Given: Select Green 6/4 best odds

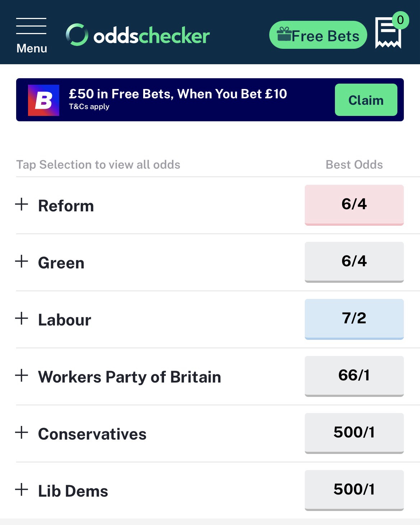Looking at the screenshot, I should click(x=354, y=262).
